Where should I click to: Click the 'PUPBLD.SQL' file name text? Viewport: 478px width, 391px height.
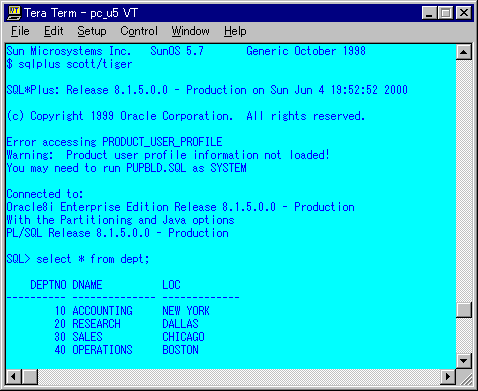pos(156,168)
